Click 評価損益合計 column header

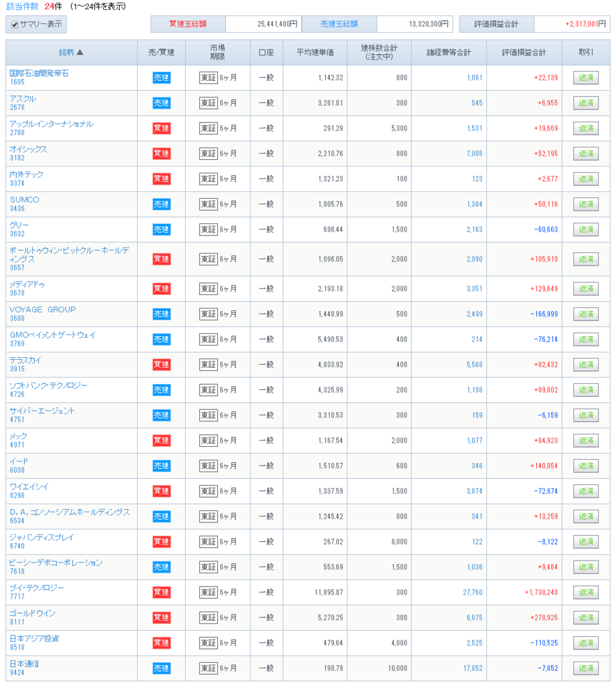click(x=524, y=52)
